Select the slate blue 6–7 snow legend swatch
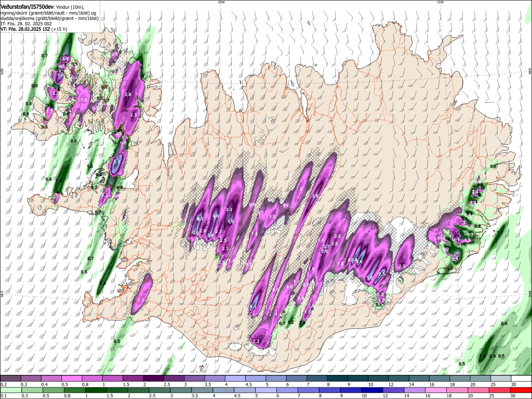 pyautogui.click(x=296, y=379)
